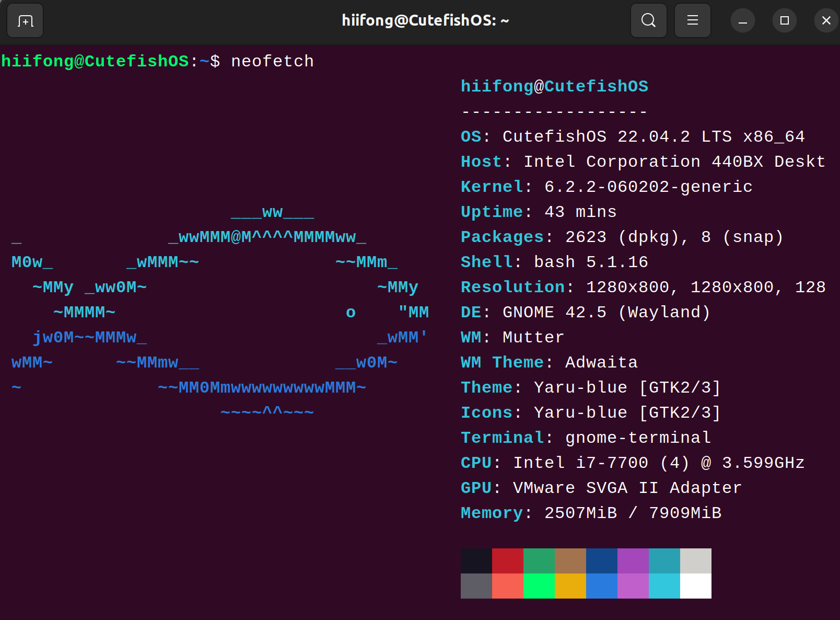This screenshot has width=840, height=620.
Task: Minimize the terminal window
Action: (742, 21)
